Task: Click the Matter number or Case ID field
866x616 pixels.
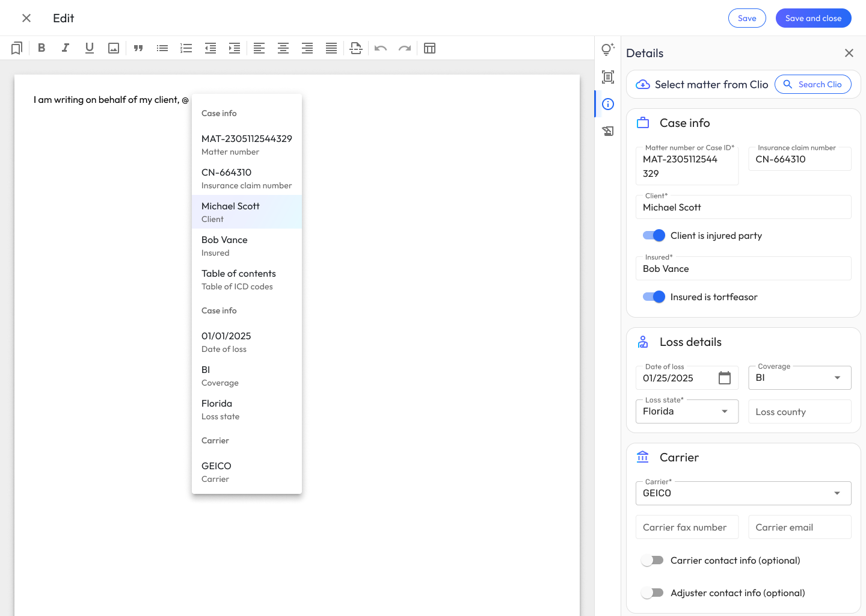Action: pyautogui.click(x=687, y=166)
